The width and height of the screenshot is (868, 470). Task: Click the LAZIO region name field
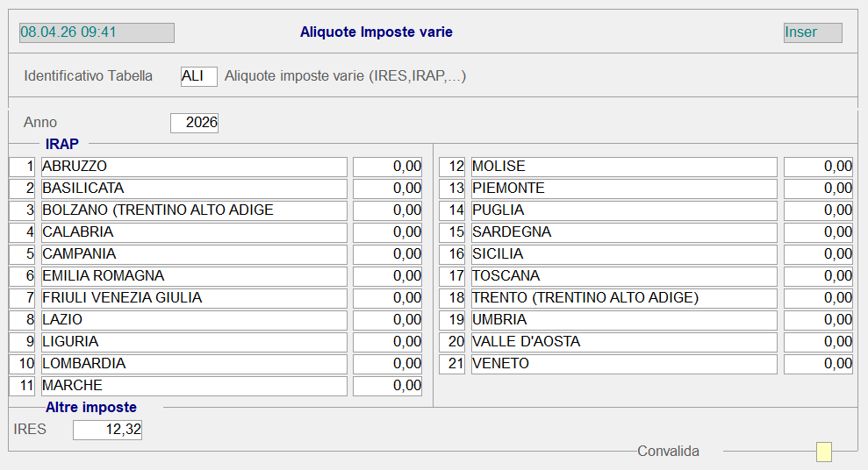193,320
